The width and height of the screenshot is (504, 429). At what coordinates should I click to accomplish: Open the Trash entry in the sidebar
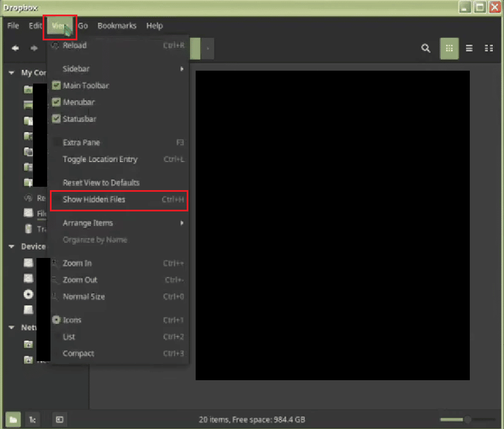click(x=35, y=229)
